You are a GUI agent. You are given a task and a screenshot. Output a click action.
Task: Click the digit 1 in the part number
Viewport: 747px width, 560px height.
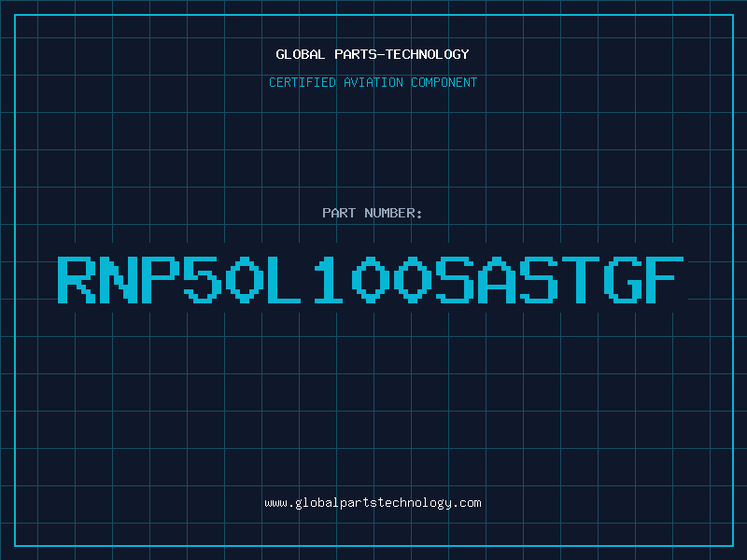tap(329, 279)
